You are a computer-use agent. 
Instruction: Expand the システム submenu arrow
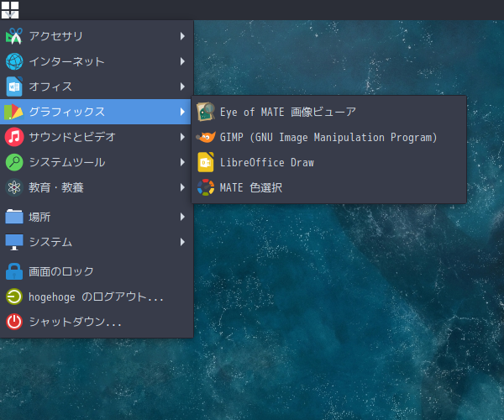182,242
